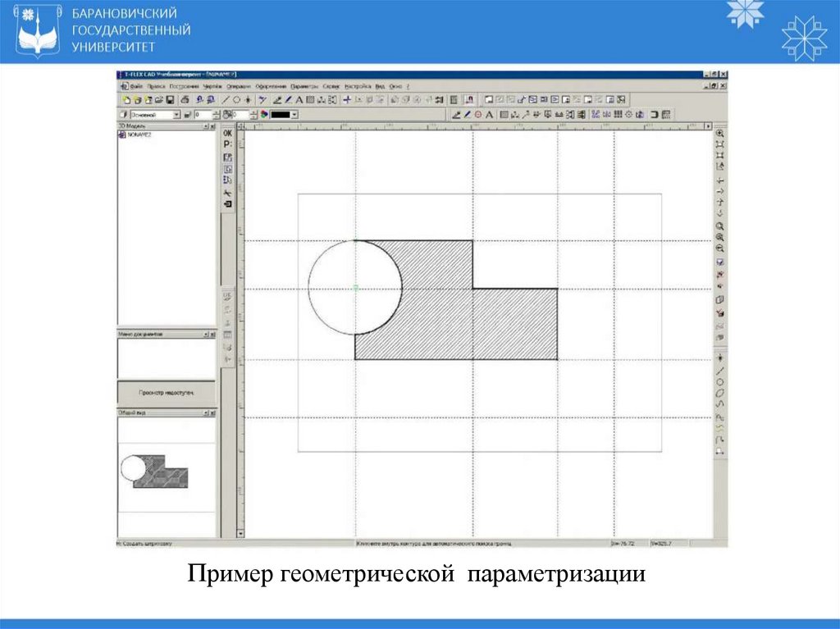Click the 'Просмотр недоступен' preview label
840x629 pixels.
pyautogui.click(x=166, y=393)
